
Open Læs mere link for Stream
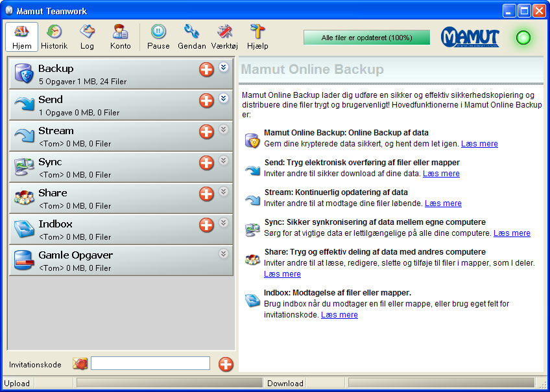(443, 203)
